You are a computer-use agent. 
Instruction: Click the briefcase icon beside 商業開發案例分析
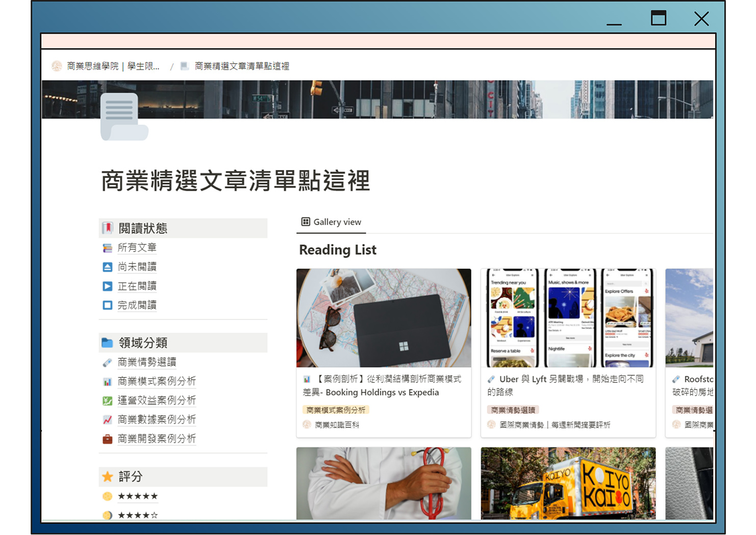[x=107, y=439]
